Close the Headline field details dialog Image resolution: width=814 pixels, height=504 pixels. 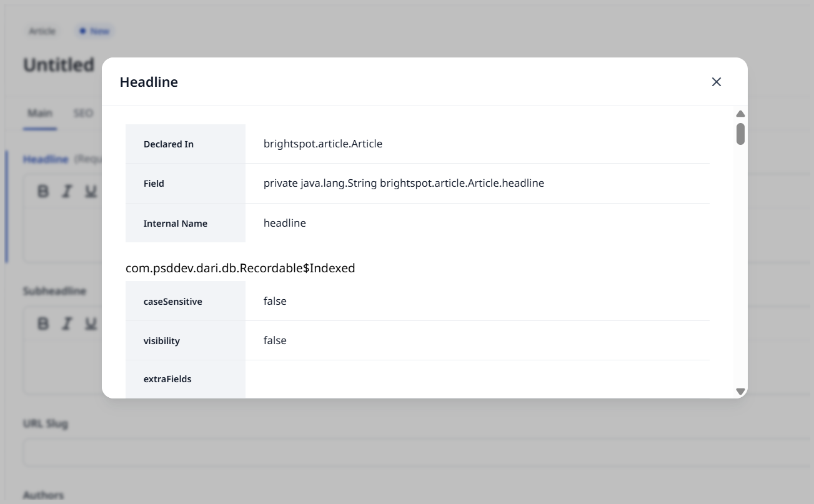point(716,82)
